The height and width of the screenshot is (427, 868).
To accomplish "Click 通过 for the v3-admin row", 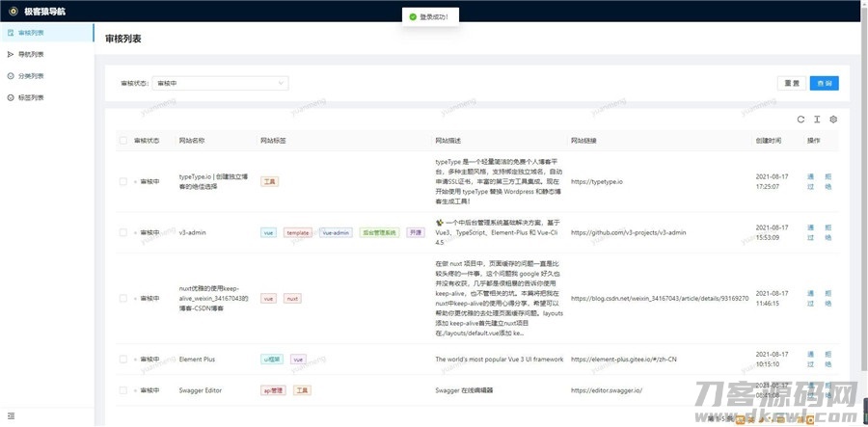I will pos(810,232).
